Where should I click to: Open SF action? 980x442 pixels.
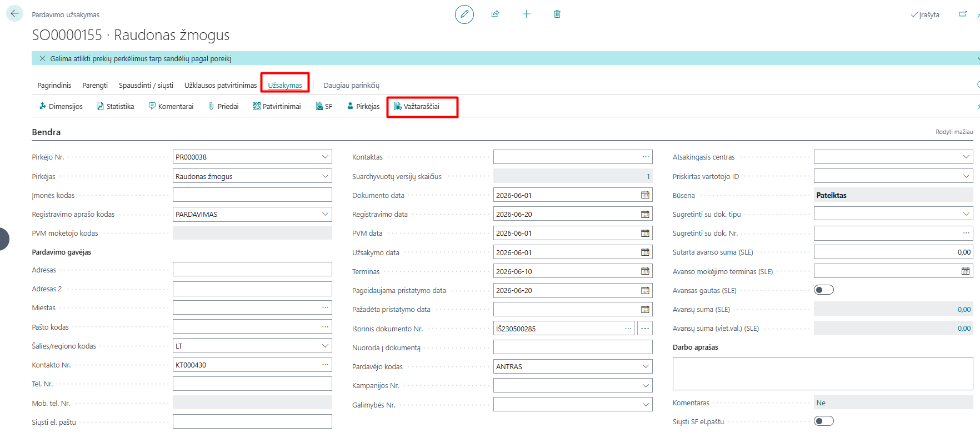coord(324,106)
